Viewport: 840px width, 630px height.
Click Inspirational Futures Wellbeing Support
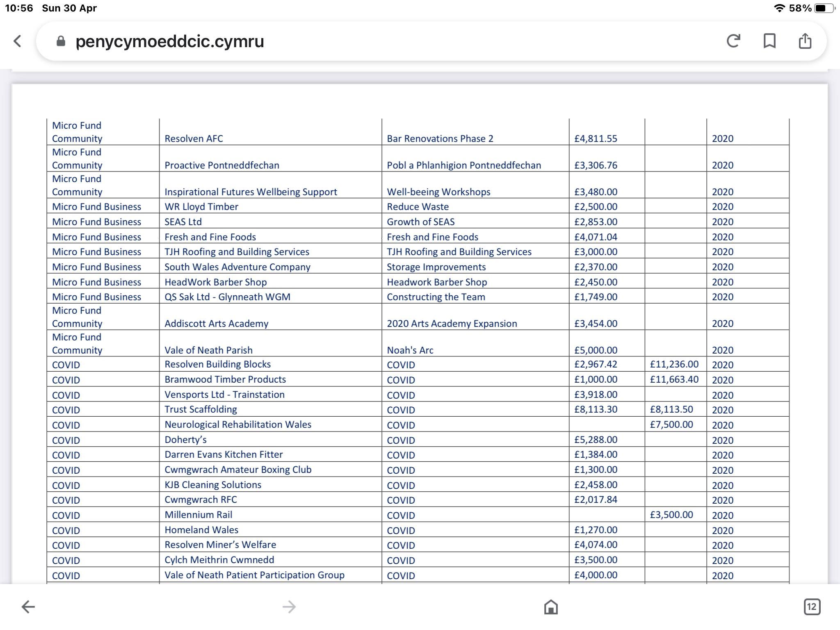251,192
